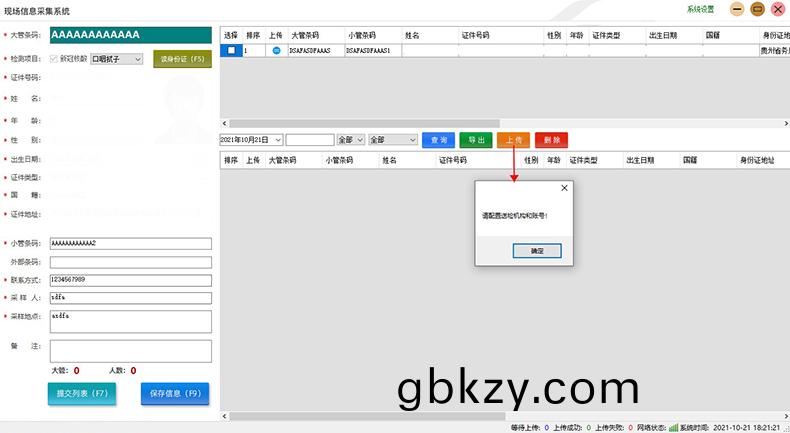Click the 联系方式 phone number input field
The image size is (790, 433).
tap(130, 279)
